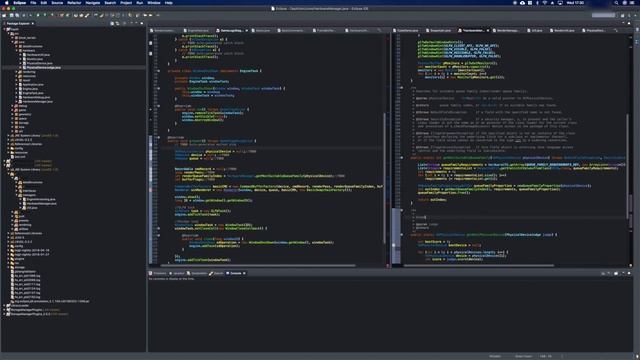This screenshot has width=640, height=360.
Task: Minimize the Package Explorer view
Action: pyautogui.click(x=136, y=23)
